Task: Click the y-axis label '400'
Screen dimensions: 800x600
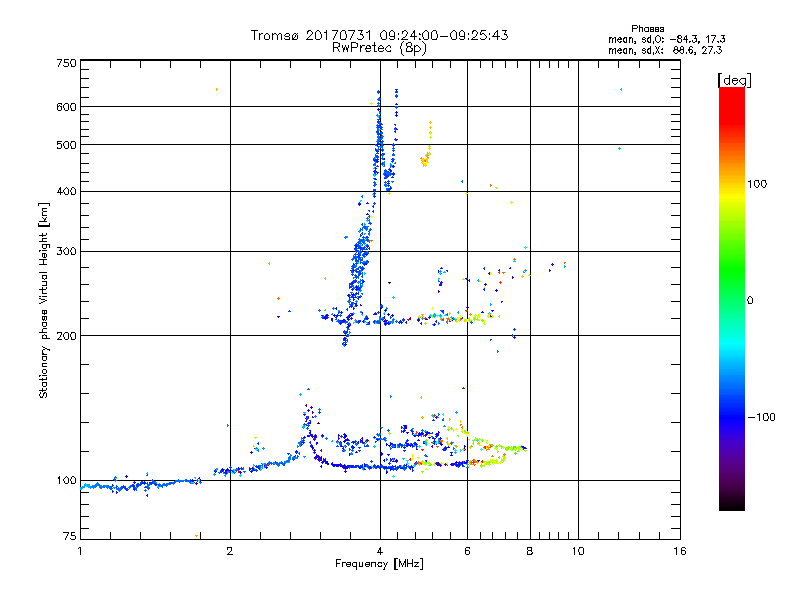Action: [x=66, y=192]
